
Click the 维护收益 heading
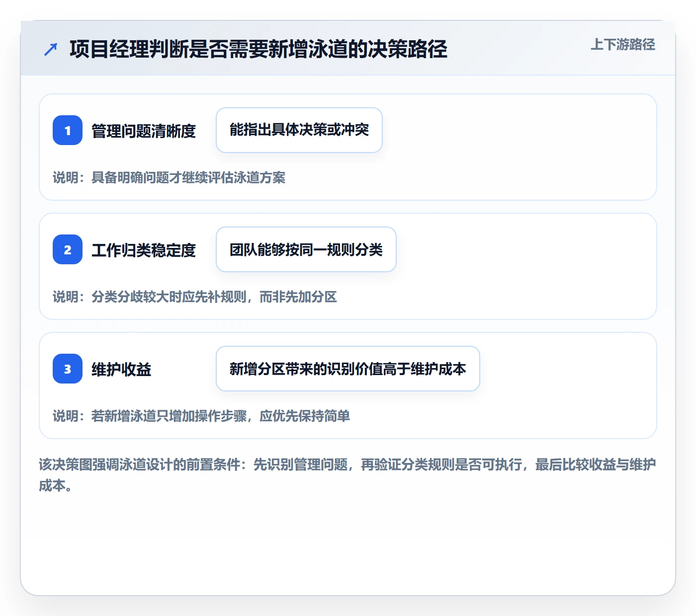[121, 369]
